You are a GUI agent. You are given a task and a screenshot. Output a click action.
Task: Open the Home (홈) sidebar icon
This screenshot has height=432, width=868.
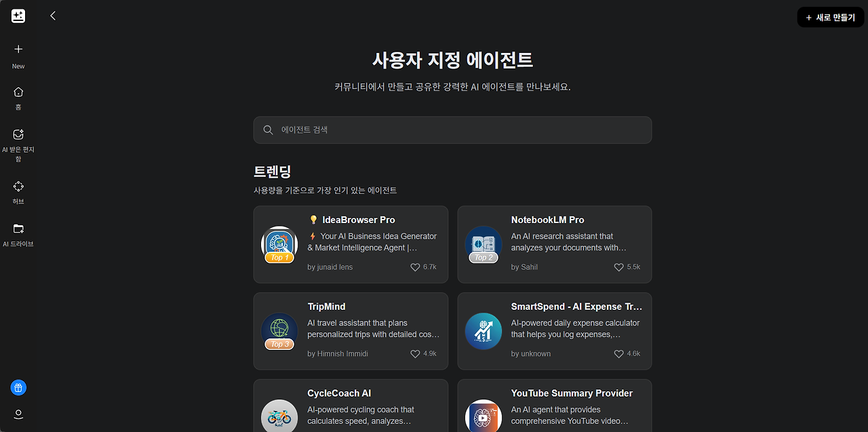(x=18, y=92)
